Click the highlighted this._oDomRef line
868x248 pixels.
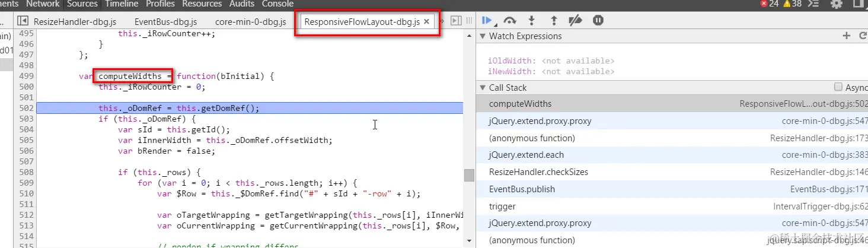[x=250, y=108]
